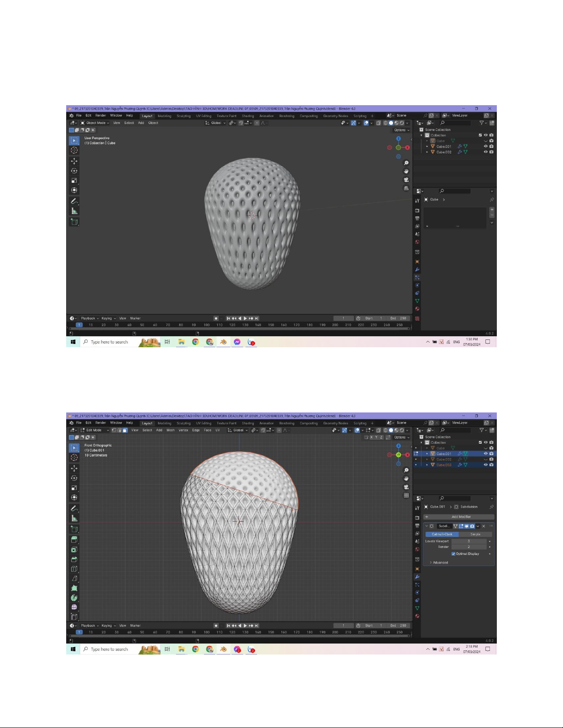Select the Inset Faces tool icon
Image resolution: width=563 pixels, height=728 pixels.
[74, 549]
